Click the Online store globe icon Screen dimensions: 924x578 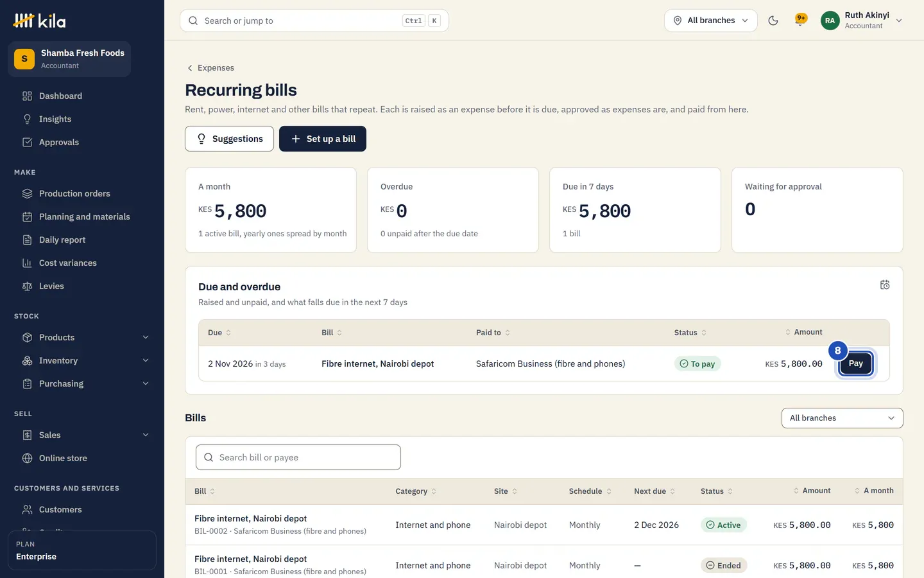(27, 458)
